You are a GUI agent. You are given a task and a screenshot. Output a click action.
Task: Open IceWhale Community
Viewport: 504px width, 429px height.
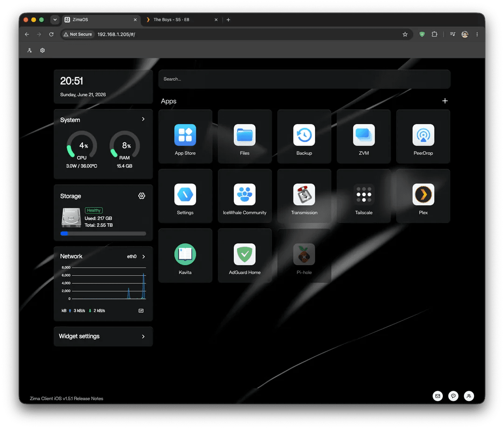(245, 196)
